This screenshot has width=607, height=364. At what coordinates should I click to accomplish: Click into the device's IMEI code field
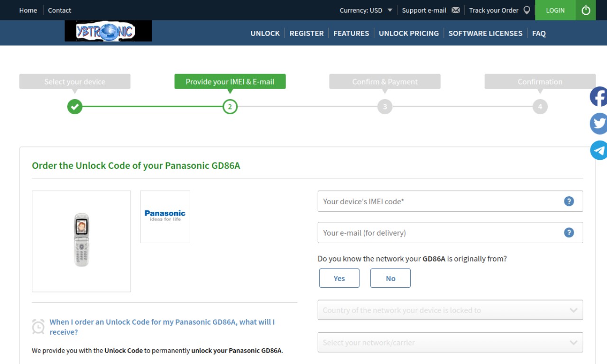pyautogui.click(x=450, y=201)
